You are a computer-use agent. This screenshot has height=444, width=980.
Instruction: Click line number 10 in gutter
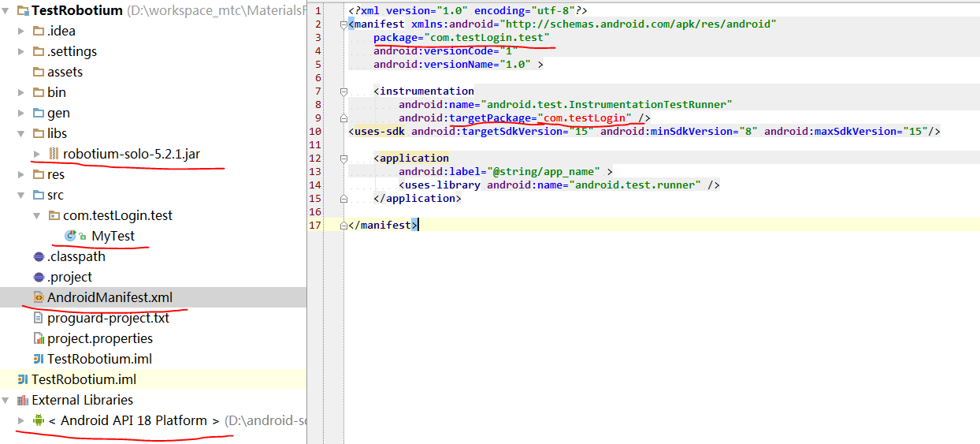click(316, 132)
